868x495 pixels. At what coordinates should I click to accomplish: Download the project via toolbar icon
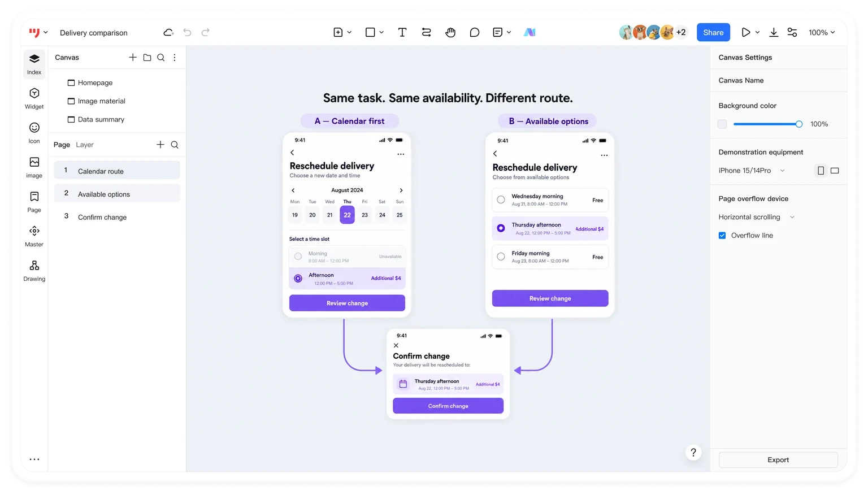774,32
